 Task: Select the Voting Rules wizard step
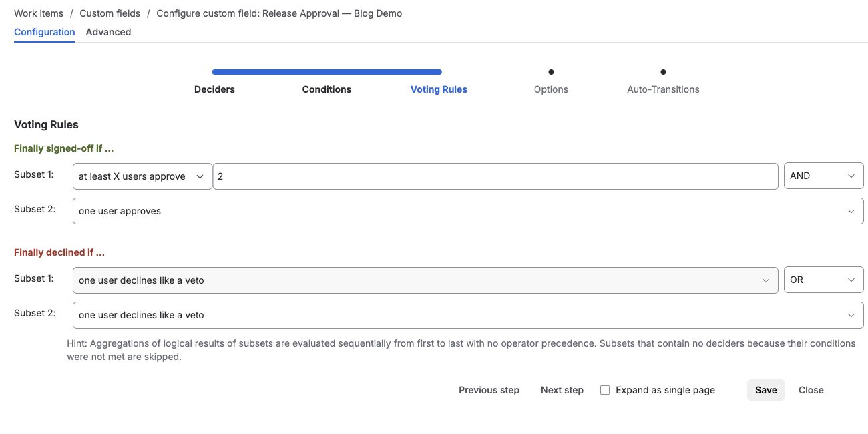(439, 89)
